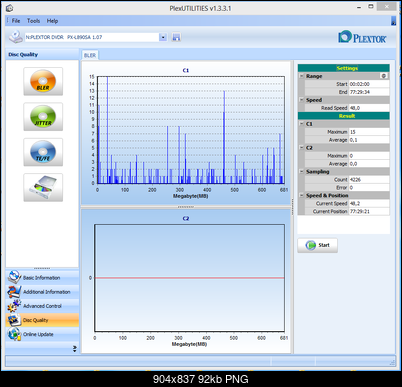Click the Settings header bar
This screenshot has width=402, height=387.
343,68
